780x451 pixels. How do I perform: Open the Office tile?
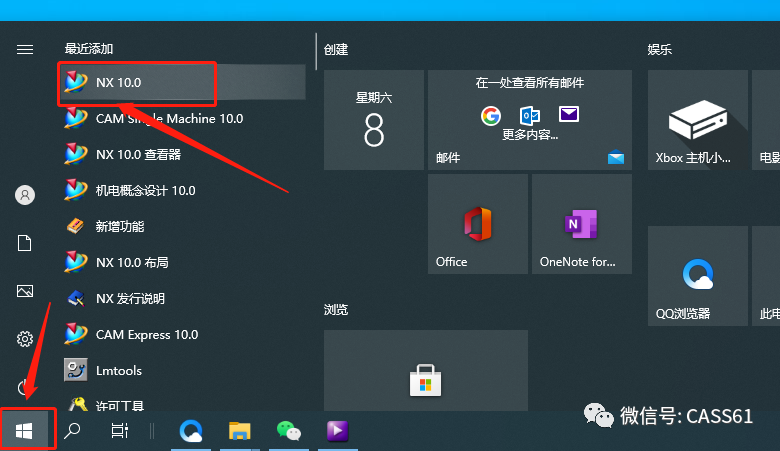(478, 224)
